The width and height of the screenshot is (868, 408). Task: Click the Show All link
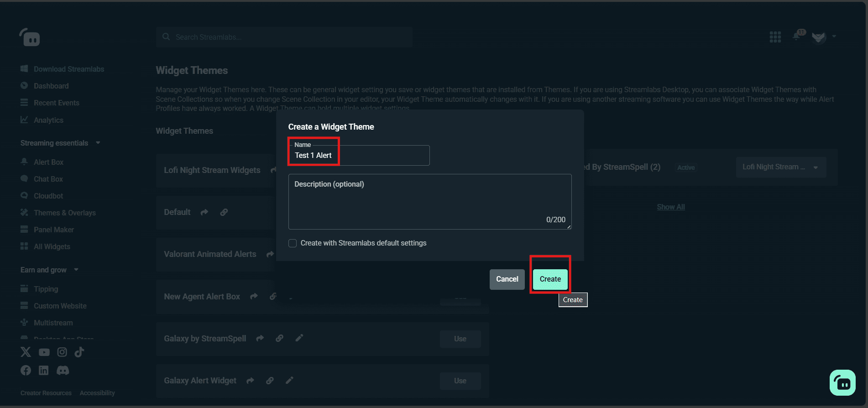coord(671,207)
